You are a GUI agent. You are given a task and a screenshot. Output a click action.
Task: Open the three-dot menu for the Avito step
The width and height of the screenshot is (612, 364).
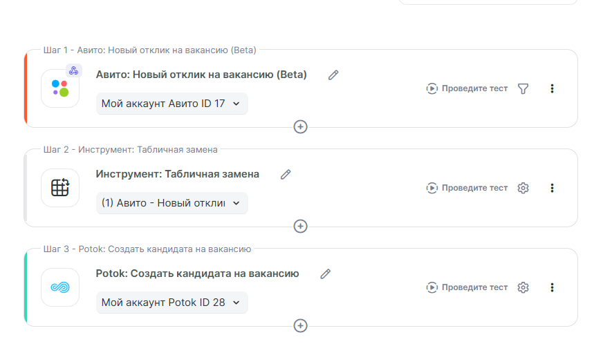click(552, 88)
